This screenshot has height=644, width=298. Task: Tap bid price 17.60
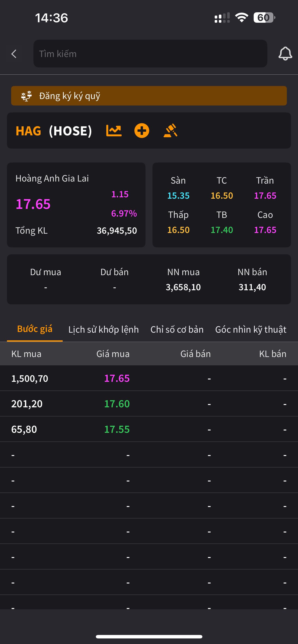[x=117, y=404]
